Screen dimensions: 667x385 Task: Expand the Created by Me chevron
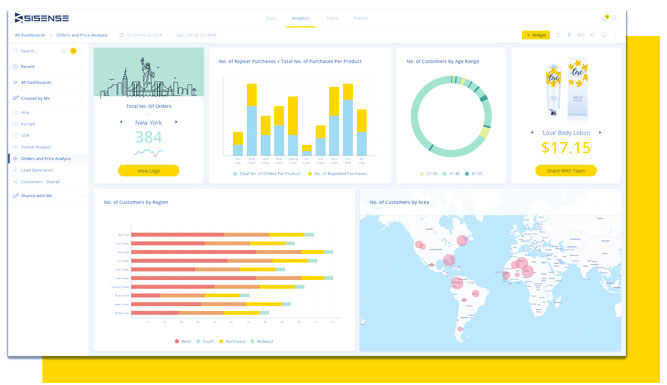pos(81,98)
